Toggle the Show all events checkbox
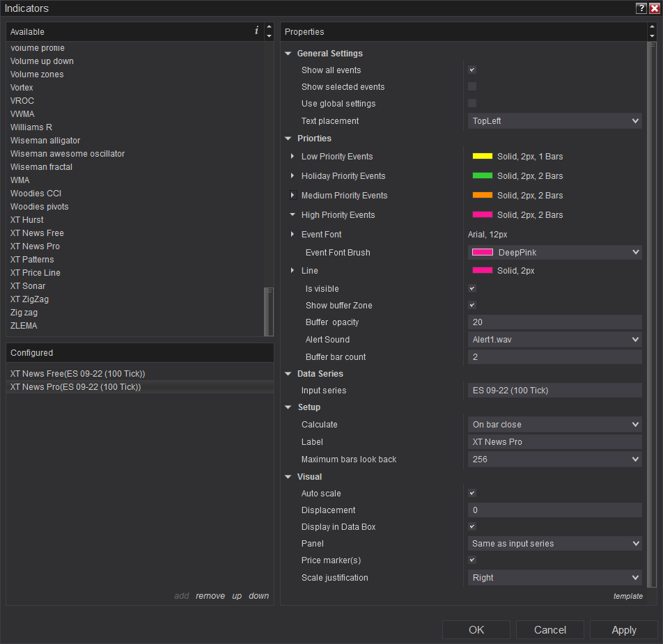The height and width of the screenshot is (644, 663). click(x=472, y=70)
